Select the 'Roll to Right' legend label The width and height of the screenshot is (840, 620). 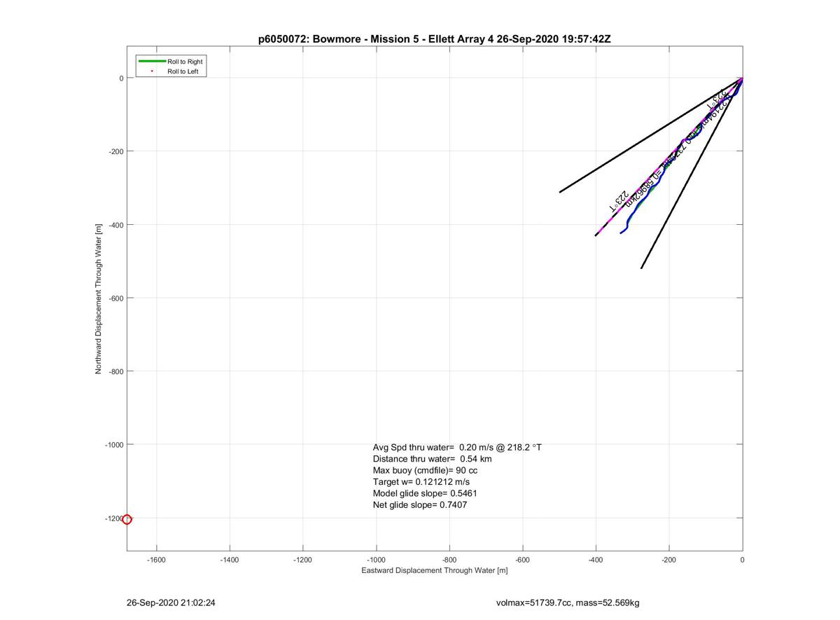(185, 62)
